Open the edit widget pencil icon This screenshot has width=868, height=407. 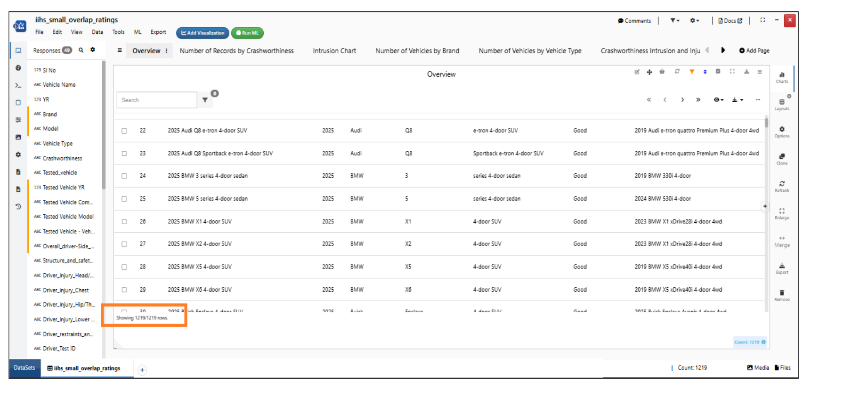point(637,72)
